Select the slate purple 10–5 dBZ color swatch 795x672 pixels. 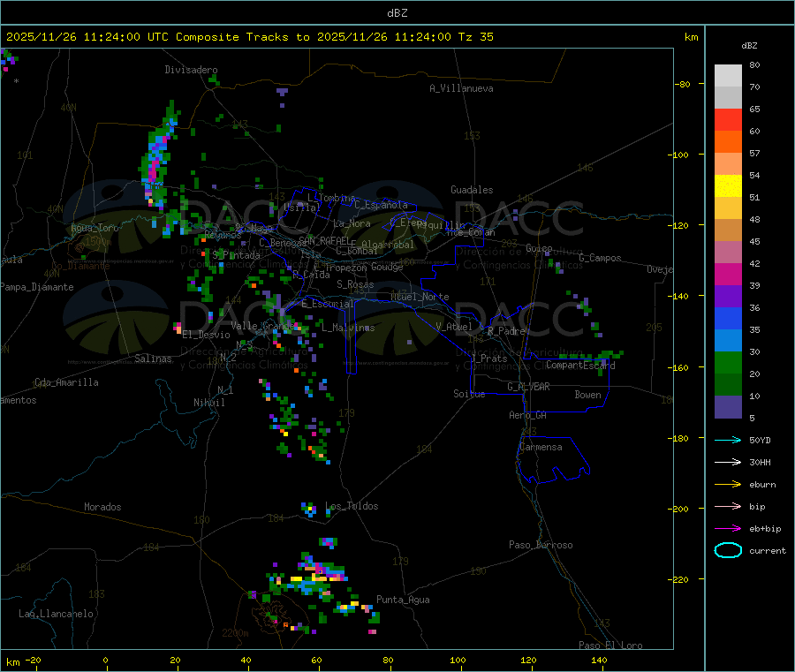tap(728, 407)
